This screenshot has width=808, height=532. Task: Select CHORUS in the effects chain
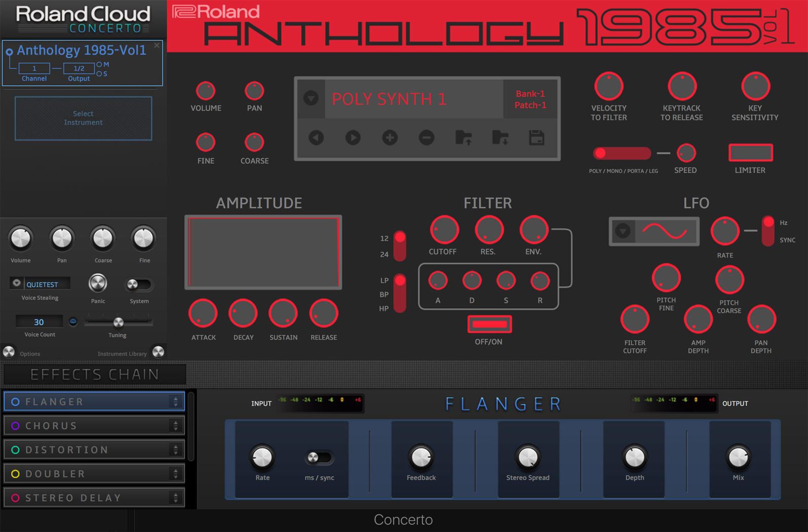[94, 426]
